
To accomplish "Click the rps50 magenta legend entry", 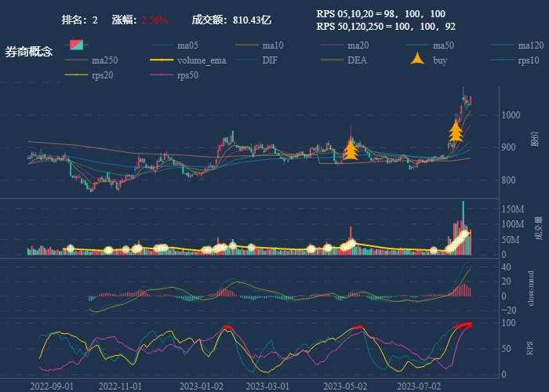I will tap(187, 75).
